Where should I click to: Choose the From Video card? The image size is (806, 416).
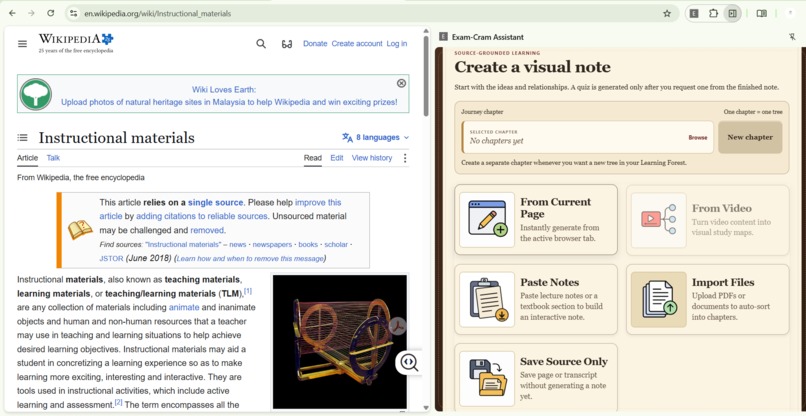point(707,220)
